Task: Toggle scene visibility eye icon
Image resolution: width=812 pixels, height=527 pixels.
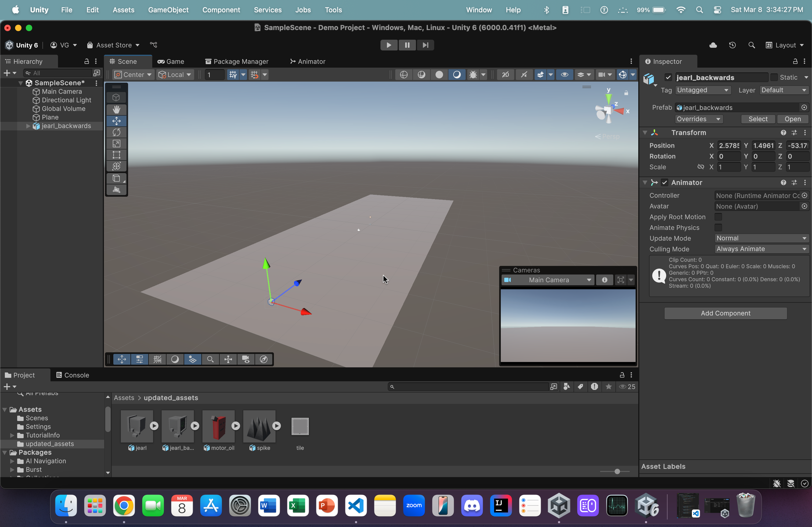Action: click(564, 74)
